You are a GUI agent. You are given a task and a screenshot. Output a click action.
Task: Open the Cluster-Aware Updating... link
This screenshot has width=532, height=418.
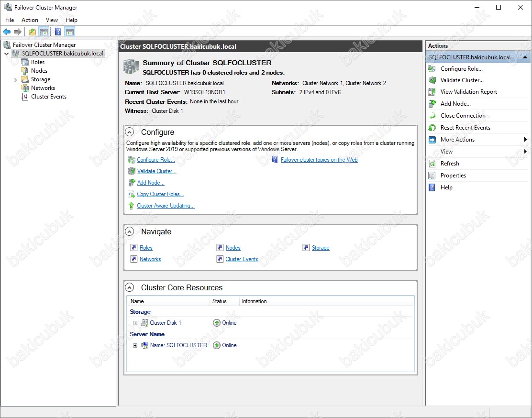click(x=166, y=206)
